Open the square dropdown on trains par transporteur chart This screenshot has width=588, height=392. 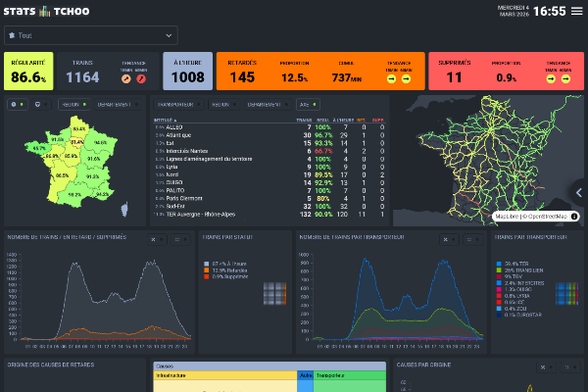click(473, 239)
